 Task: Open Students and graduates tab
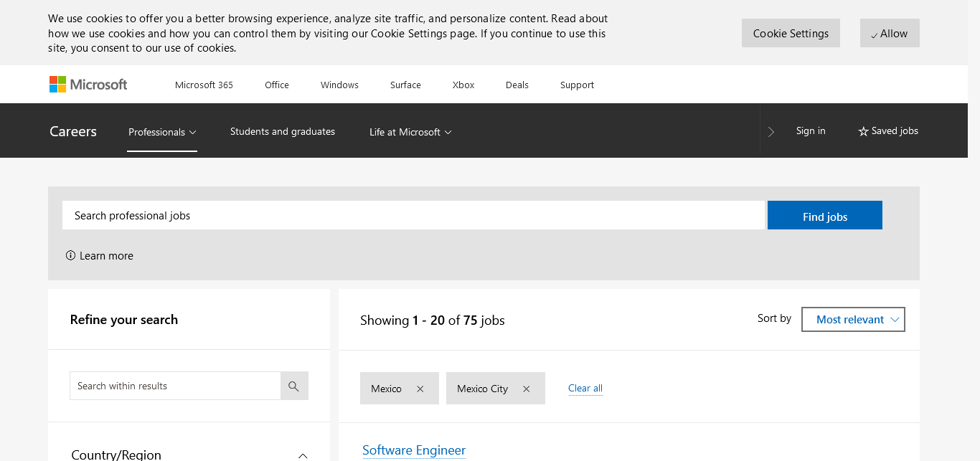(x=283, y=131)
